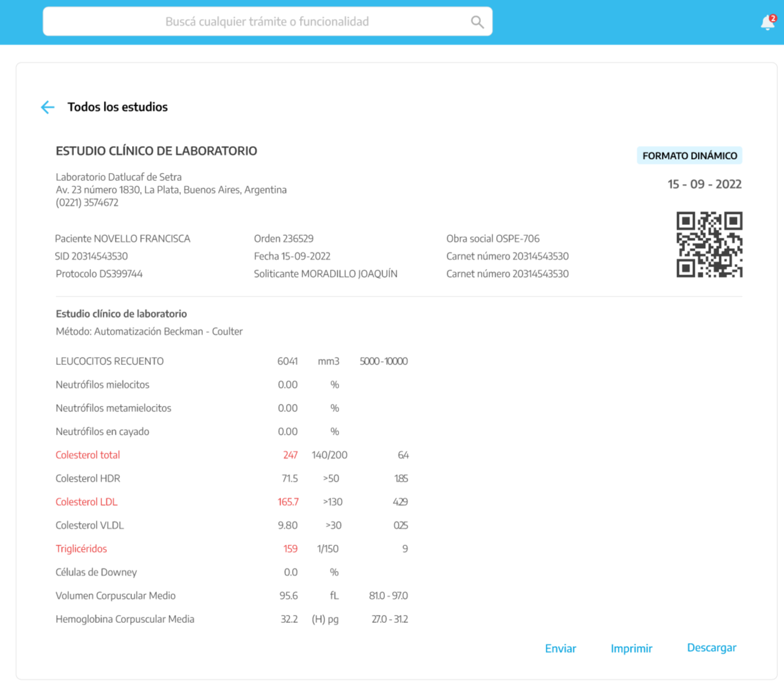Click the study date 15 - 09 - 2022

pos(704,185)
